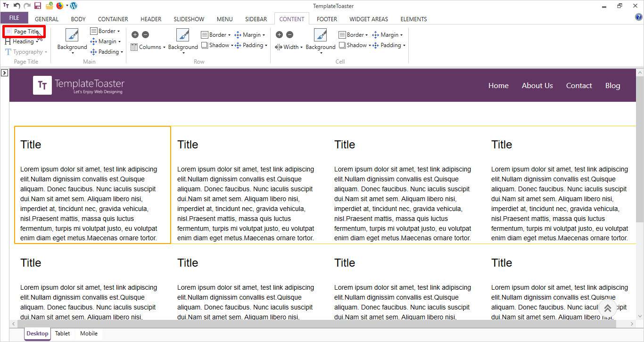Click the About Us navigation link

537,85
